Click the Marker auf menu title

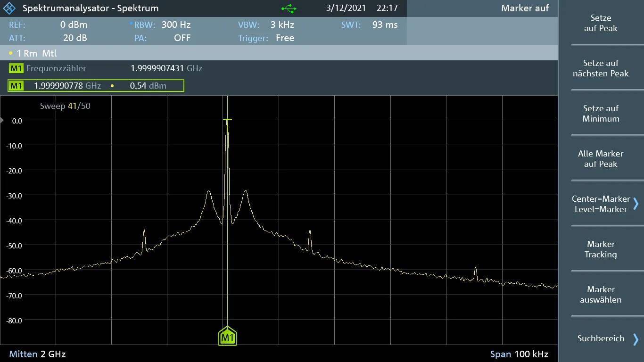pos(525,8)
